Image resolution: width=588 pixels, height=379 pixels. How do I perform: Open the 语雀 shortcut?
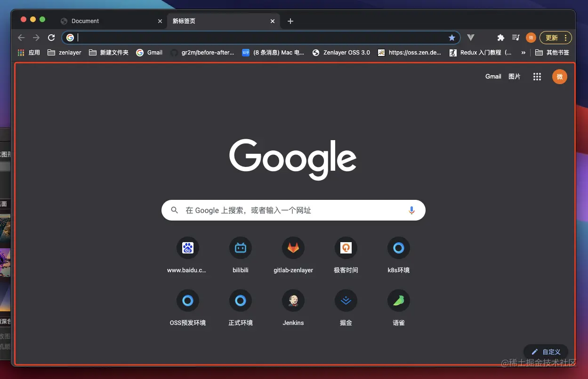[x=399, y=308]
